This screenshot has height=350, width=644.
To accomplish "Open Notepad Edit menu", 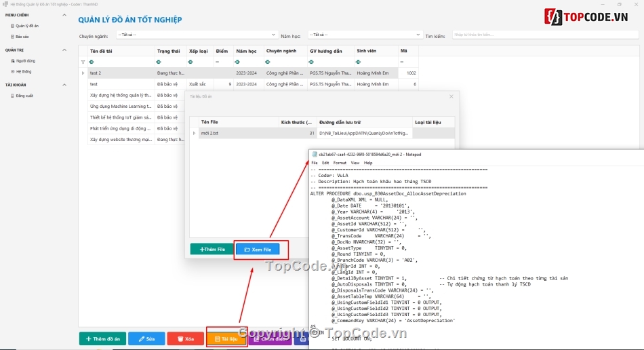I will point(325,163).
